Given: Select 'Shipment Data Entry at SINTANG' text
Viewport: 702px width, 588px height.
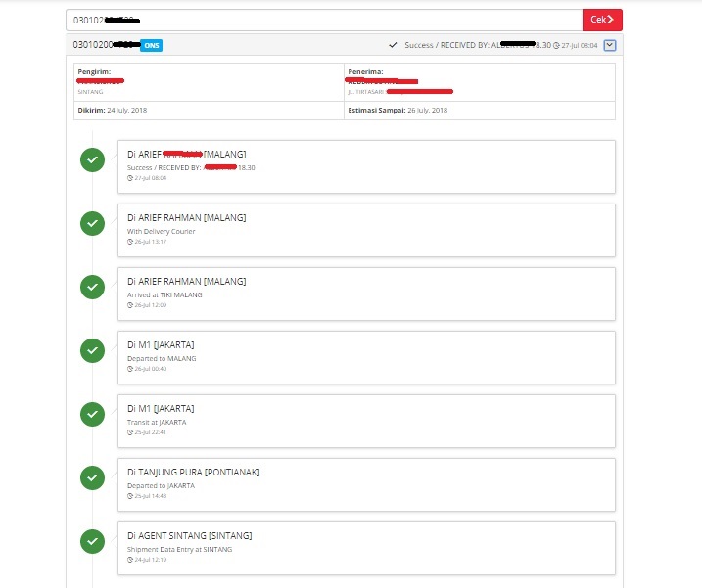Looking at the screenshot, I should tap(179, 549).
